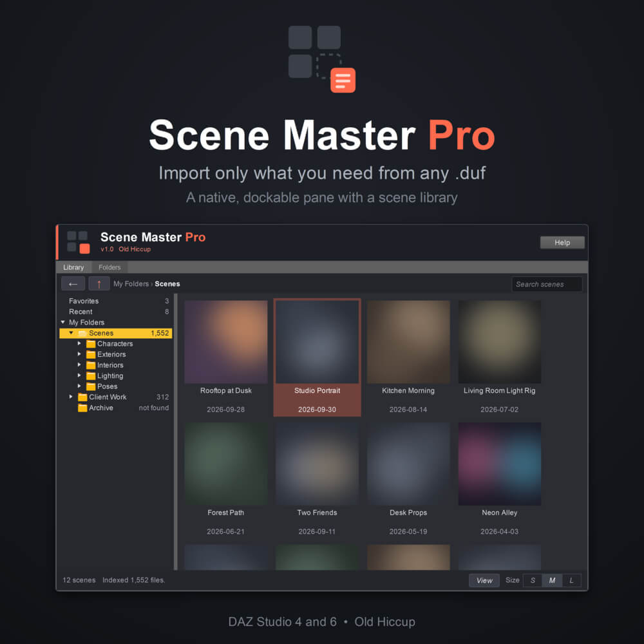Select the Studio Portrait thumbnail
Image resolution: width=644 pixels, height=644 pixels.
tap(317, 342)
